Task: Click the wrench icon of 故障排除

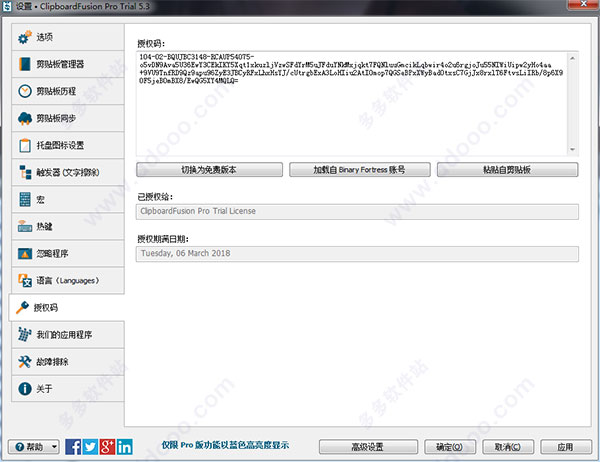Action: coord(25,362)
